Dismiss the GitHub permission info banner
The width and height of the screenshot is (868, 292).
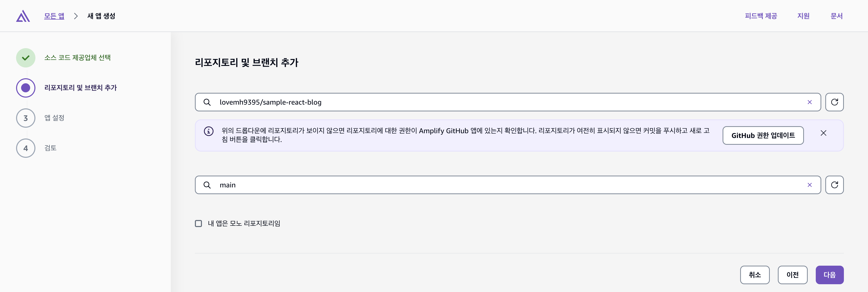(823, 133)
